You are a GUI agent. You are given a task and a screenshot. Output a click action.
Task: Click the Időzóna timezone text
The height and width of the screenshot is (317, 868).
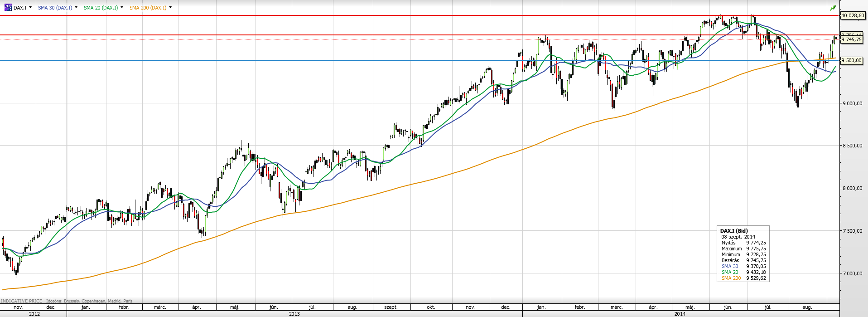(89, 301)
